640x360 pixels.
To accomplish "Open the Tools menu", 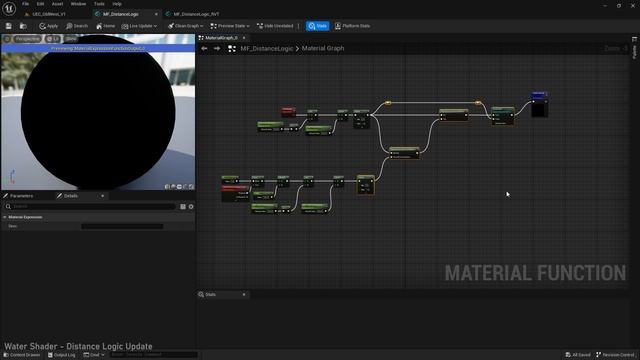I will (x=99, y=4).
